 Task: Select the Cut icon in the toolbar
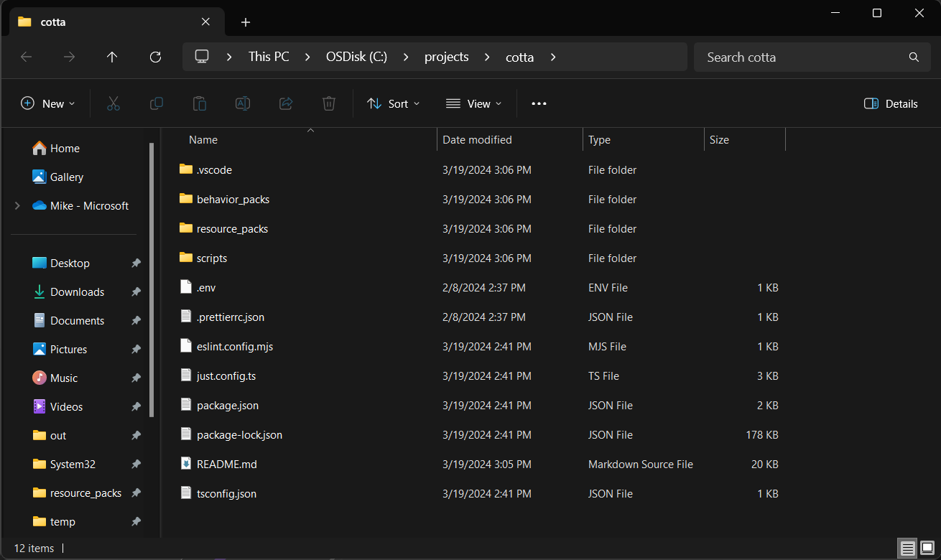113,103
